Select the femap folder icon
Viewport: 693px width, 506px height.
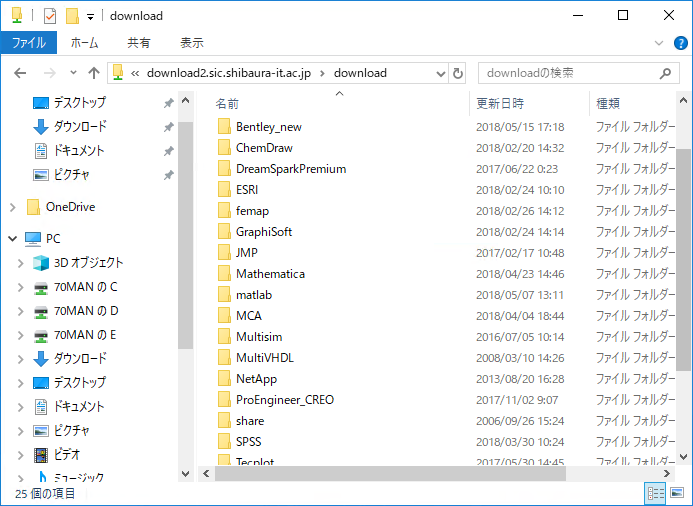click(x=224, y=210)
